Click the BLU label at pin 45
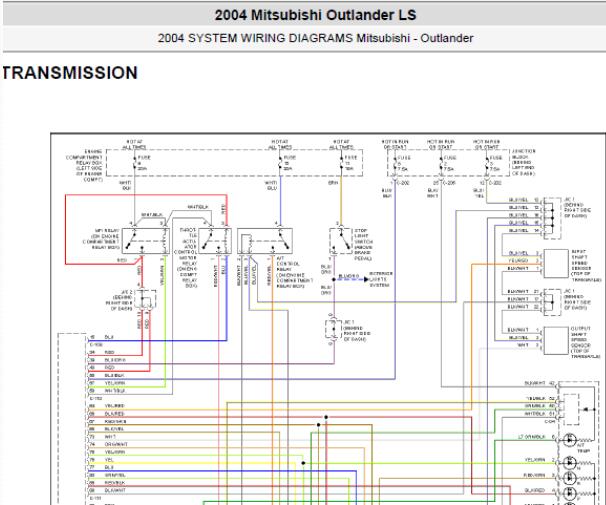The image size is (606, 505). (109, 337)
